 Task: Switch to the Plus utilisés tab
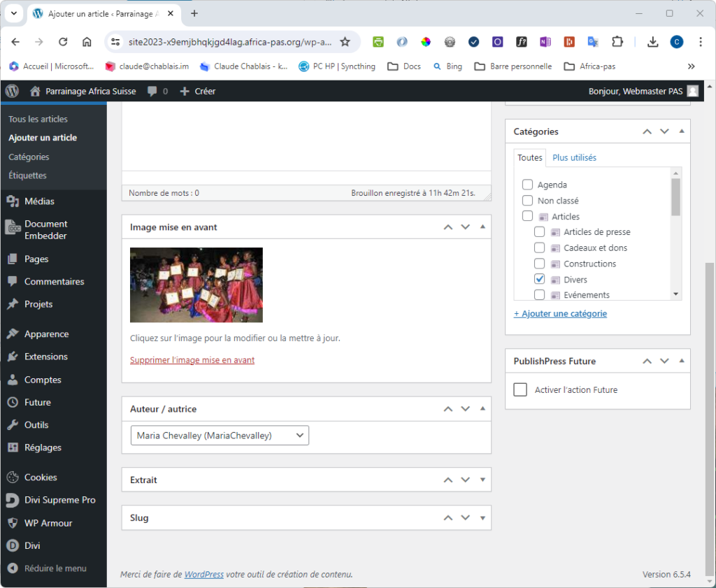(x=574, y=158)
